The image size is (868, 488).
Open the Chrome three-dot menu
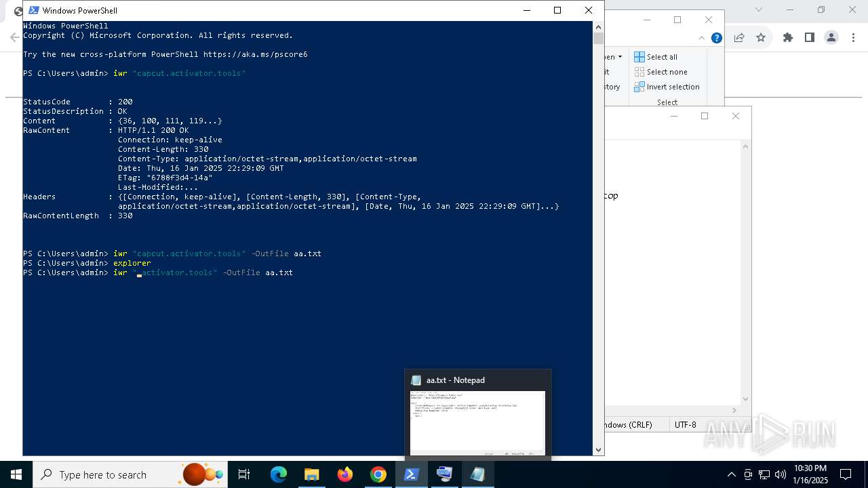[x=853, y=38]
